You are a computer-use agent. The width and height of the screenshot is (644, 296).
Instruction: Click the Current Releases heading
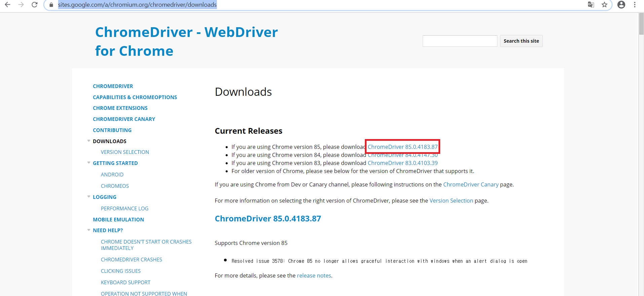point(249,131)
